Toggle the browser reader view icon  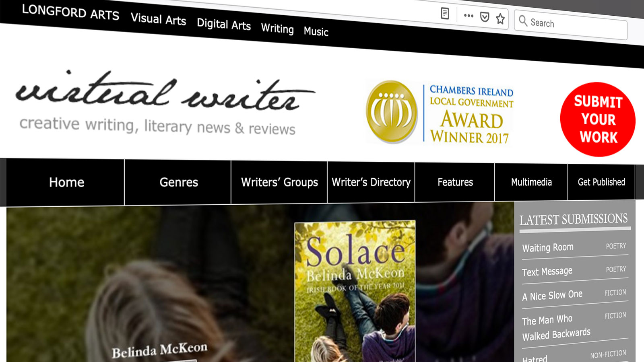point(445,14)
